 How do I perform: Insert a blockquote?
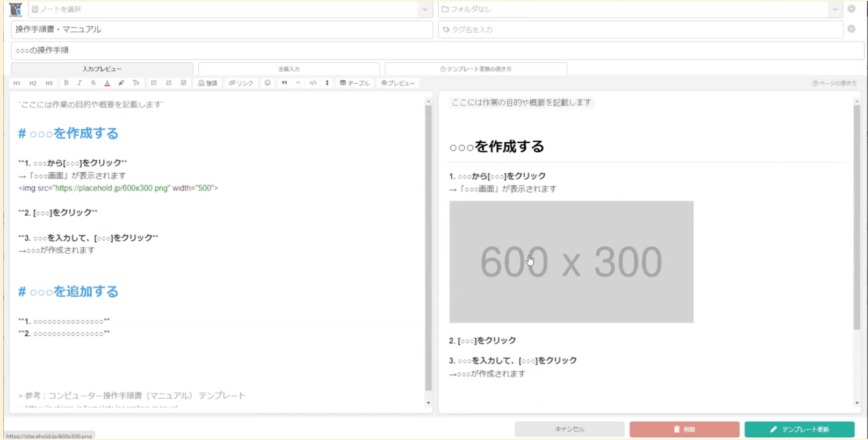(x=284, y=83)
